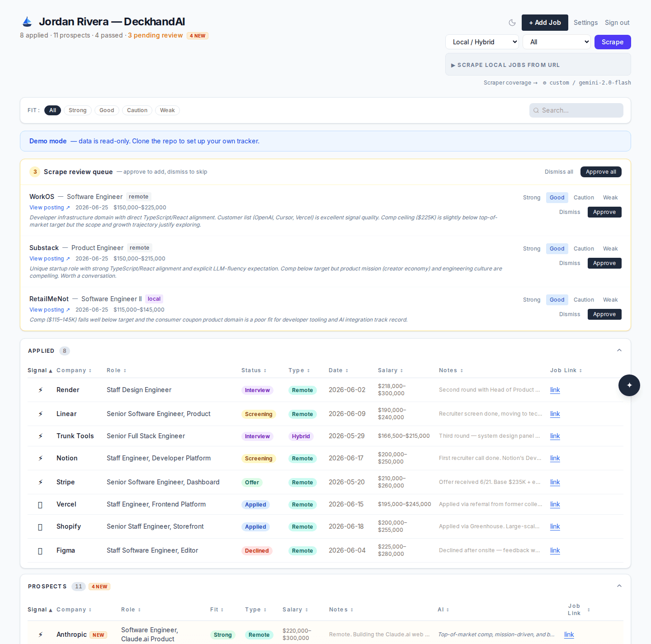Dismiss all queued scrape jobs
This screenshot has height=644, width=651.
point(559,172)
